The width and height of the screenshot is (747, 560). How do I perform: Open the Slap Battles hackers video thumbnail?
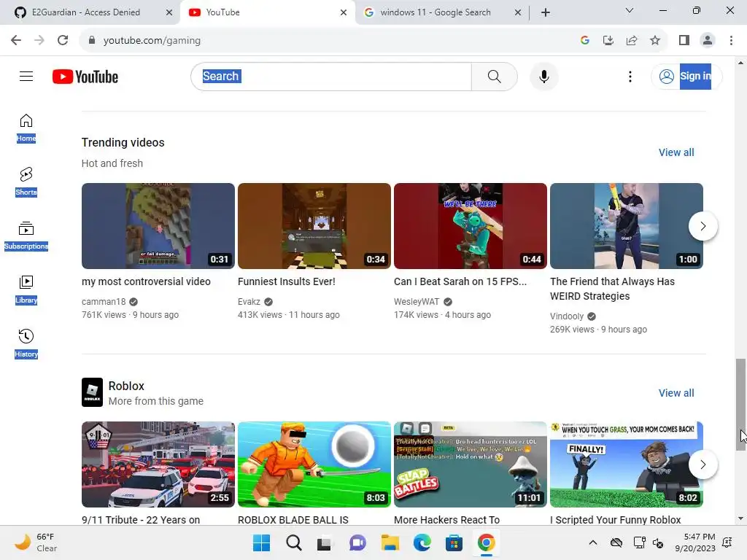471,464
